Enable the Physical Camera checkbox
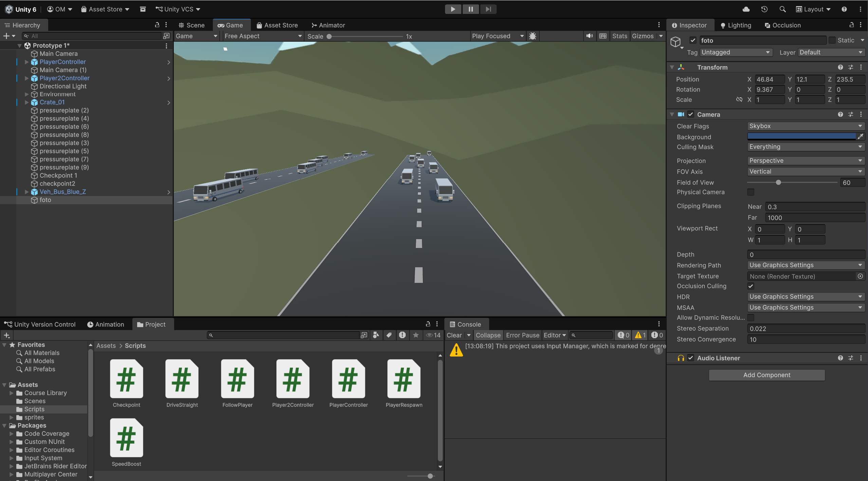Viewport: 868px width, 481px height. (x=751, y=192)
